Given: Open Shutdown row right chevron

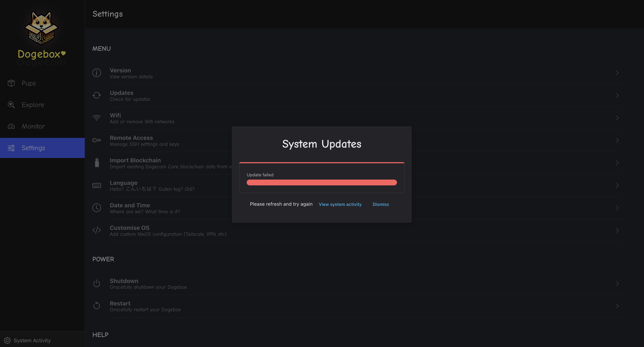Looking at the screenshot, I should click(x=617, y=284).
